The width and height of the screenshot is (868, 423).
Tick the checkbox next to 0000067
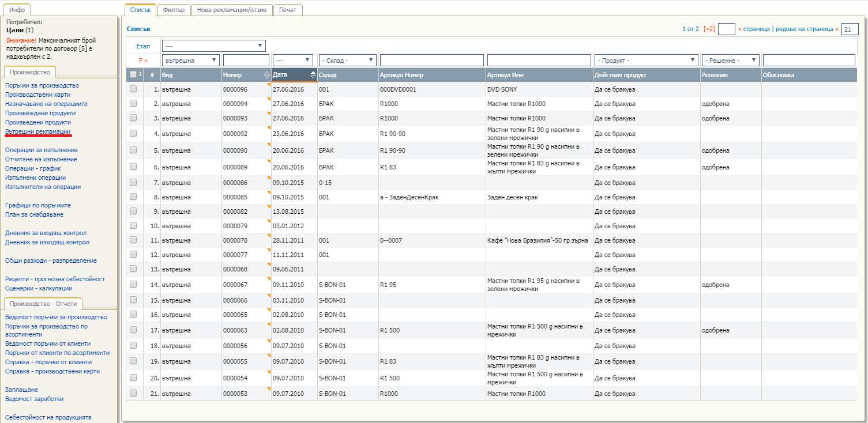point(133,285)
